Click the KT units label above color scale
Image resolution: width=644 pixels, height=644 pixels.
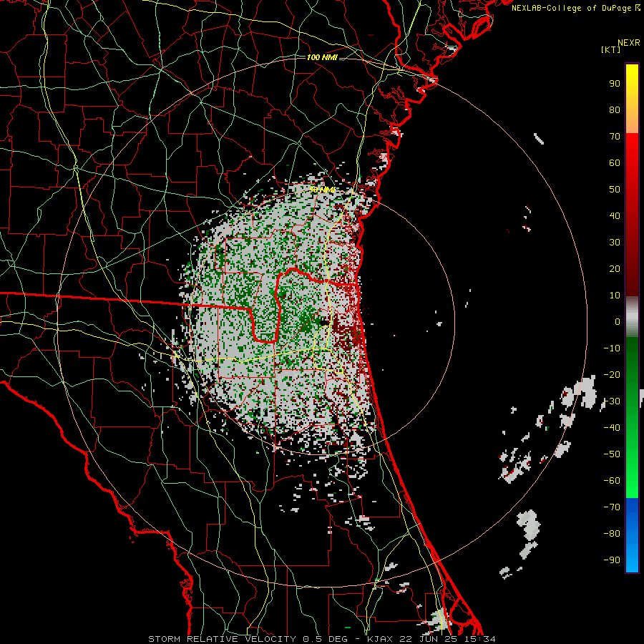point(611,49)
